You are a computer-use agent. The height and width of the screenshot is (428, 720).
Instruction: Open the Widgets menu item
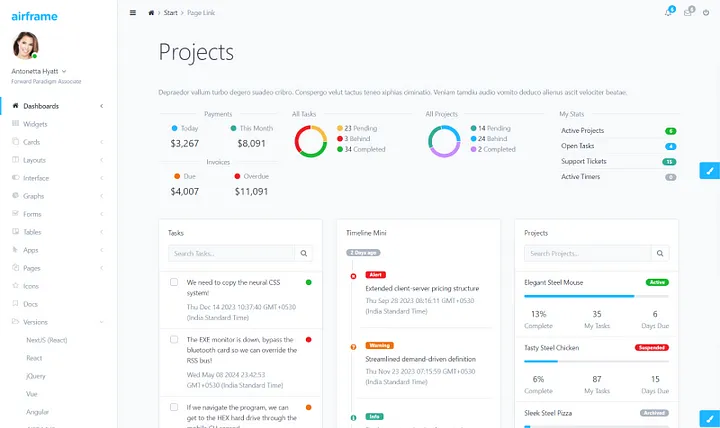pos(35,124)
